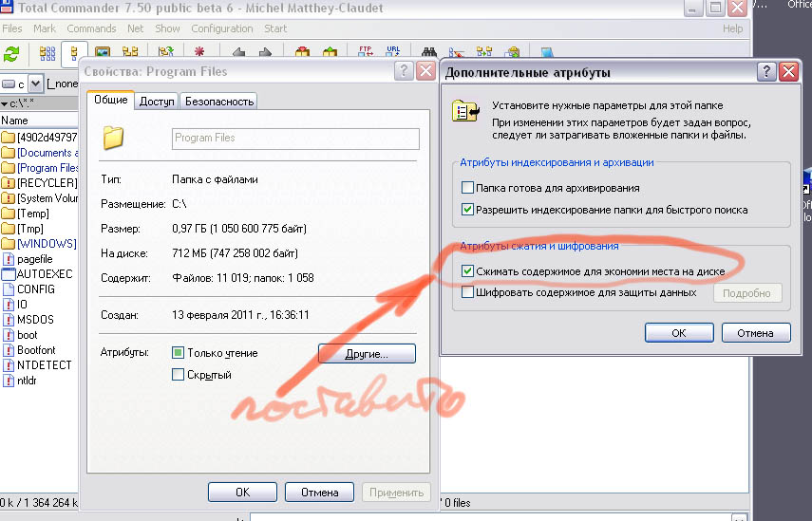Open the Files menu
This screenshot has height=521, width=812.
(x=12, y=28)
